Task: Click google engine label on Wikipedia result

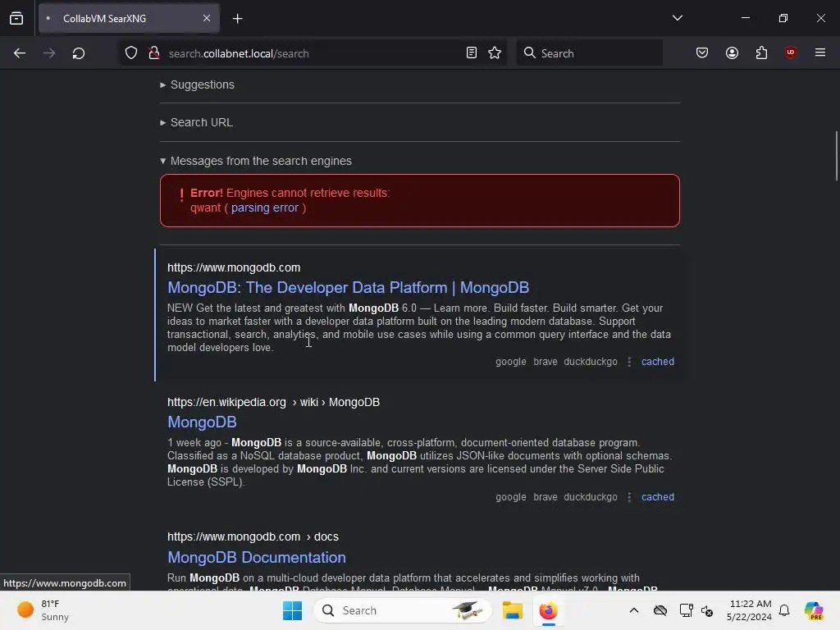Action: tap(510, 496)
